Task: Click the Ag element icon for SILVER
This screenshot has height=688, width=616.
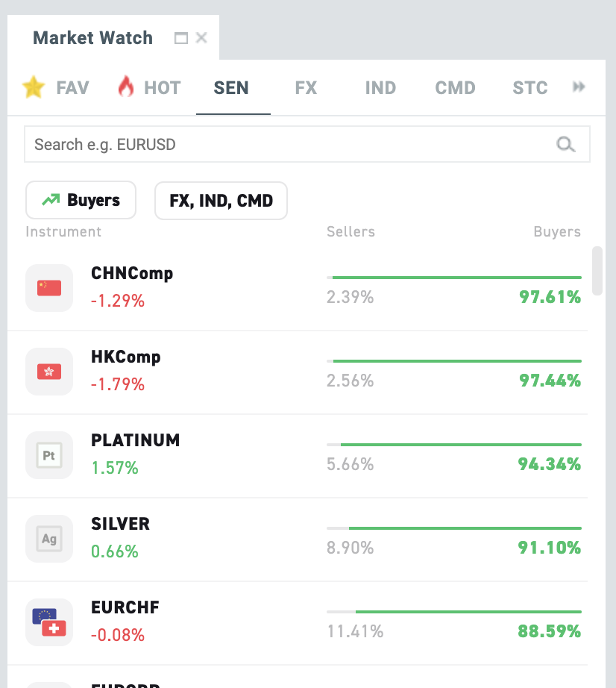Action: tap(48, 539)
